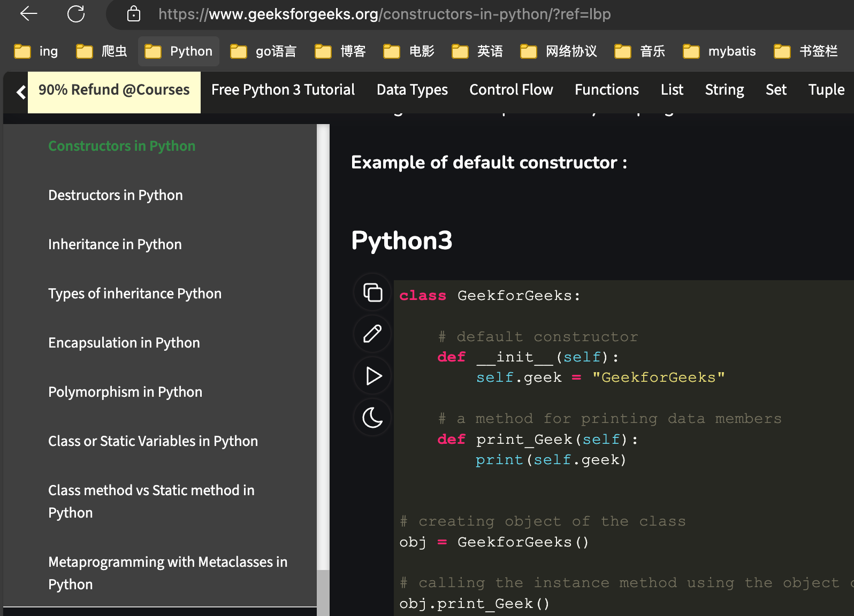854x616 pixels.
Task: Select the Control Flow nav item
Action: [x=511, y=90]
